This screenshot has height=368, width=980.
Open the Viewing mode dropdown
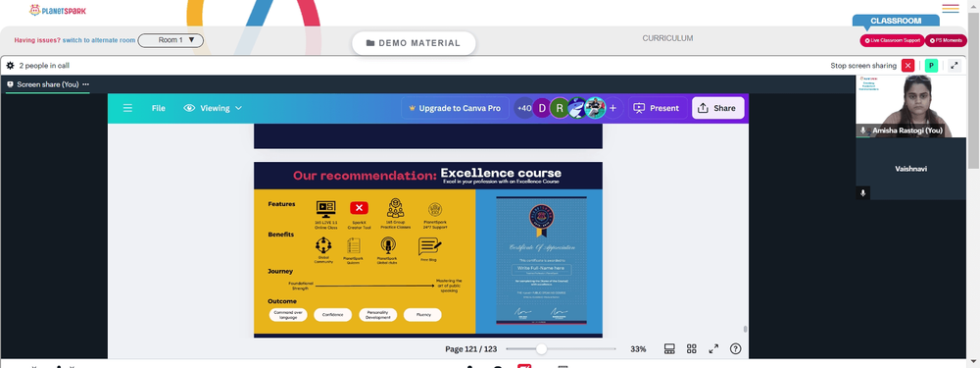[x=213, y=108]
